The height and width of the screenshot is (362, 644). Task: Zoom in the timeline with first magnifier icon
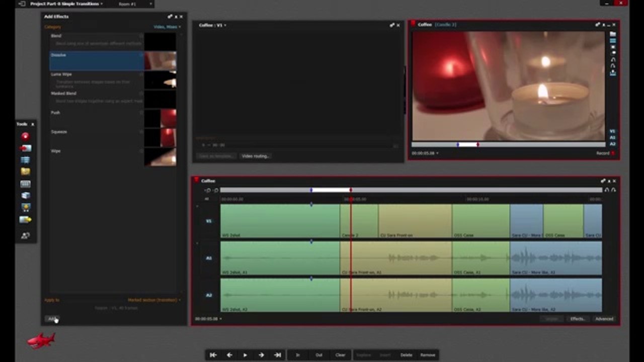208,190
